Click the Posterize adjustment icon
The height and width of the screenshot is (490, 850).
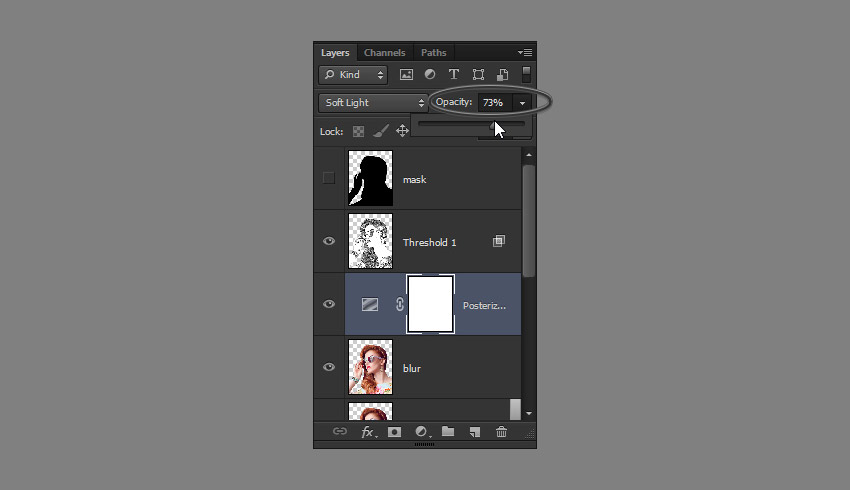(x=370, y=305)
